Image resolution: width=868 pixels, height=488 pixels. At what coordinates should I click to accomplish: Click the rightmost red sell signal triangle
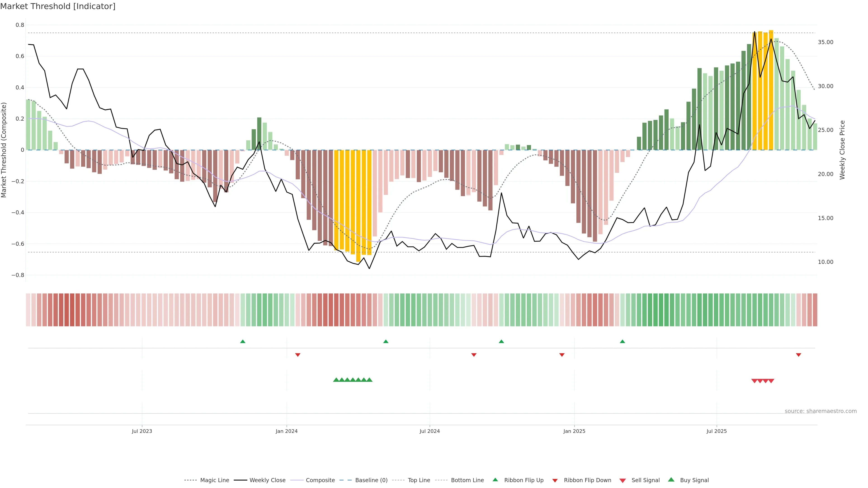771,381
